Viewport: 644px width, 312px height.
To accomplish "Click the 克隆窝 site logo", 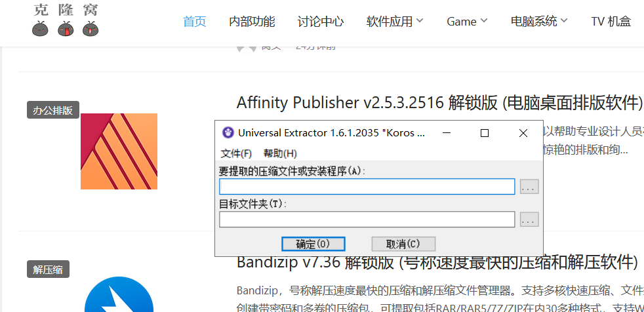I will point(66,20).
